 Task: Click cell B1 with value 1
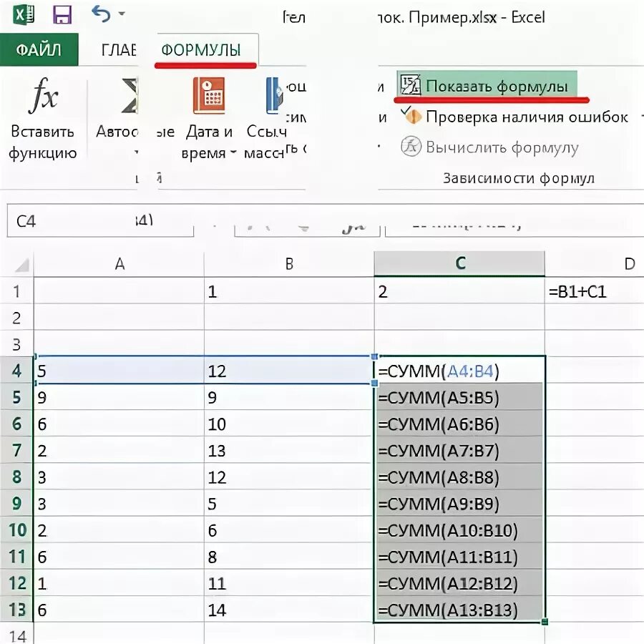[289, 291]
